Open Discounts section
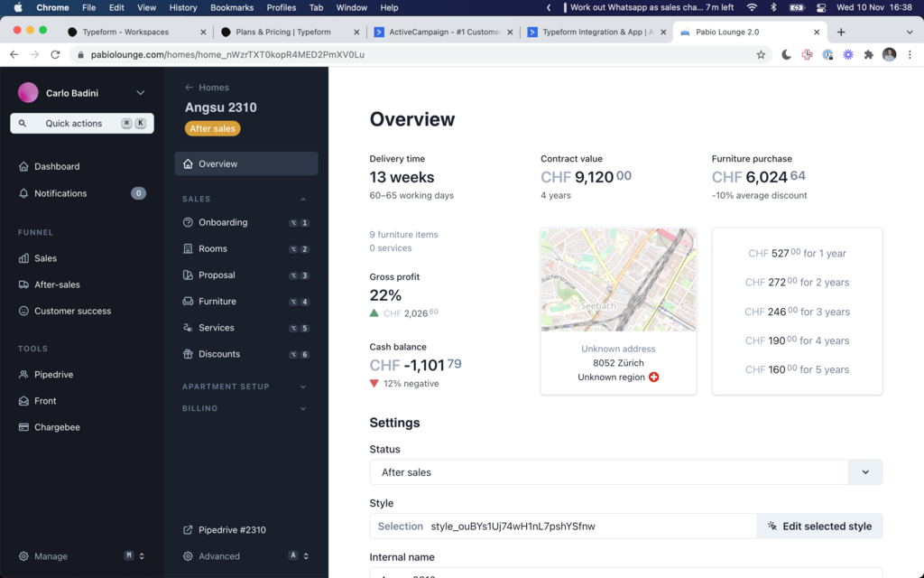This screenshot has width=924, height=578. click(x=245, y=354)
